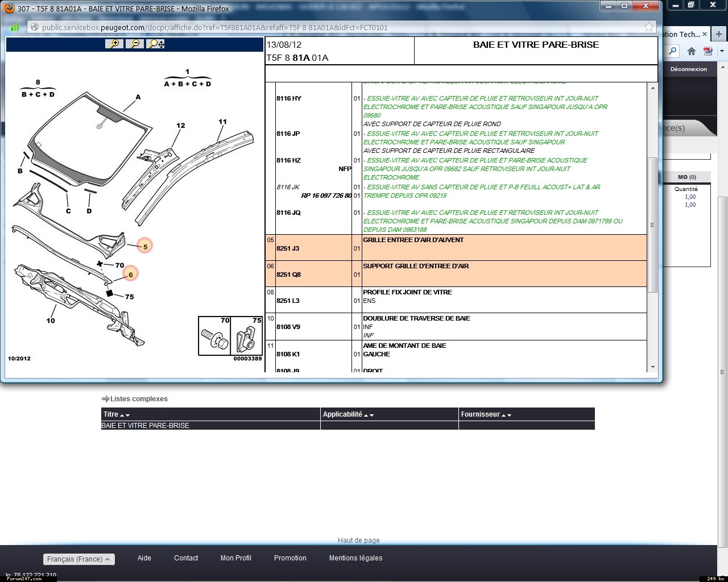Open the Français (France) language dropdown
Screen dimensions: 728x582
tap(79, 559)
